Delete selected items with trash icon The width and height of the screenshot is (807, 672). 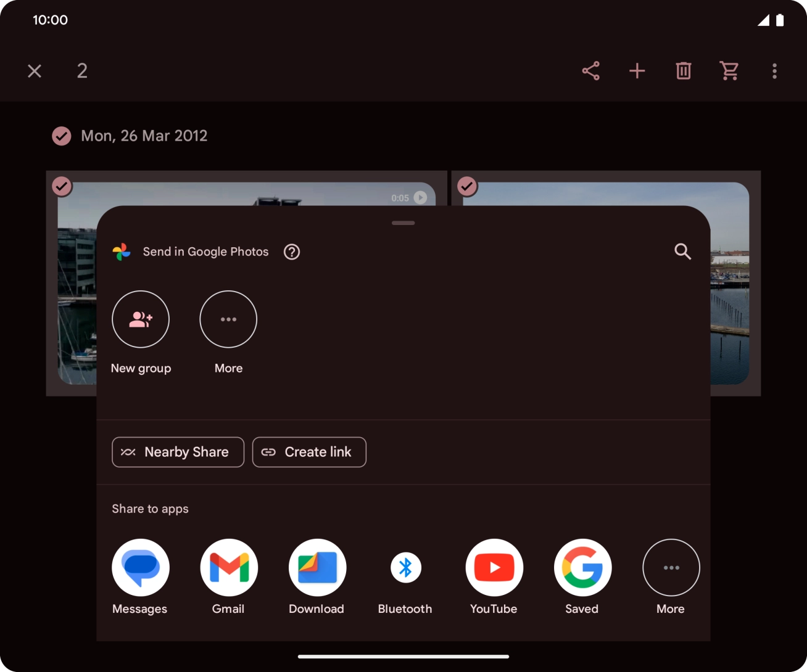coord(683,71)
